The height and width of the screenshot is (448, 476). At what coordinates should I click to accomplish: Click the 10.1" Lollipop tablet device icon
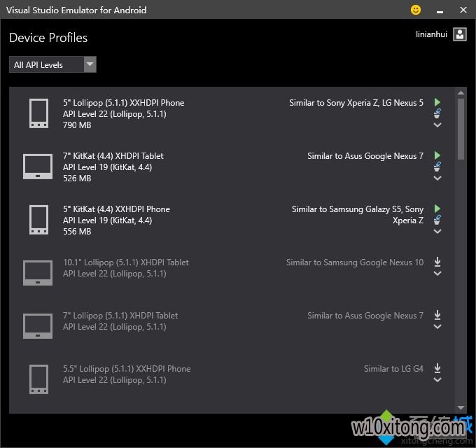click(38, 273)
